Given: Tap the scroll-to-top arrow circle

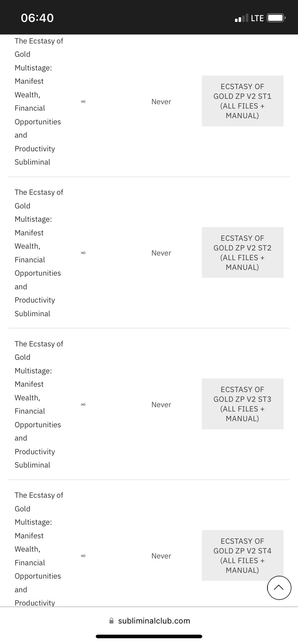Looking at the screenshot, I should (279, 588).
